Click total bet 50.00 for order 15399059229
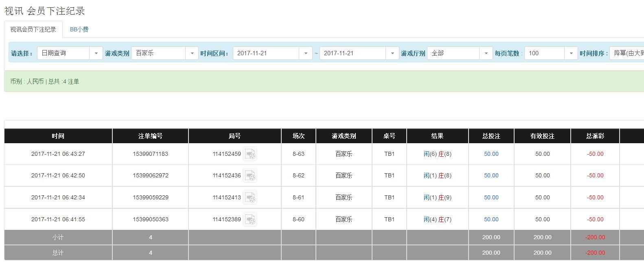This screenshot has height=262, width=644. (x=491, y=198)
